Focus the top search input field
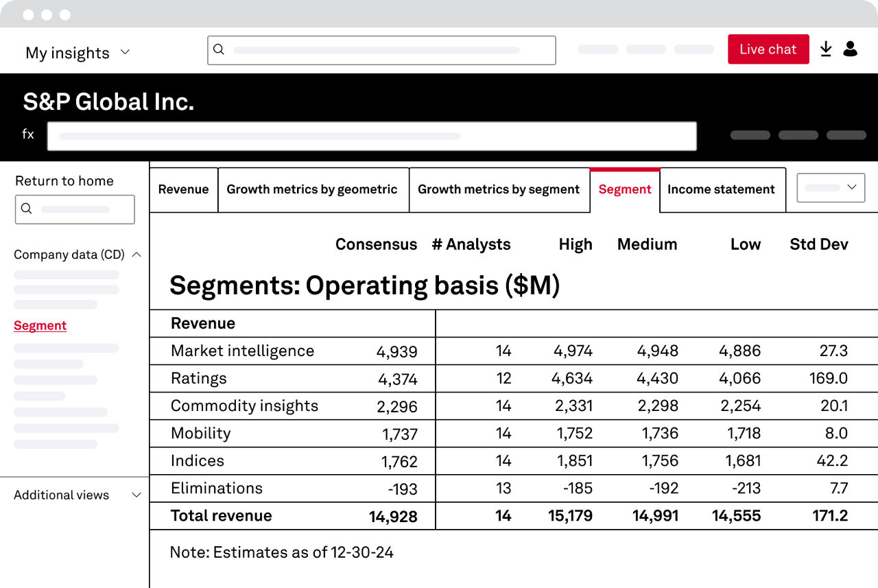The image size is (878, 588). pos(381,50)
